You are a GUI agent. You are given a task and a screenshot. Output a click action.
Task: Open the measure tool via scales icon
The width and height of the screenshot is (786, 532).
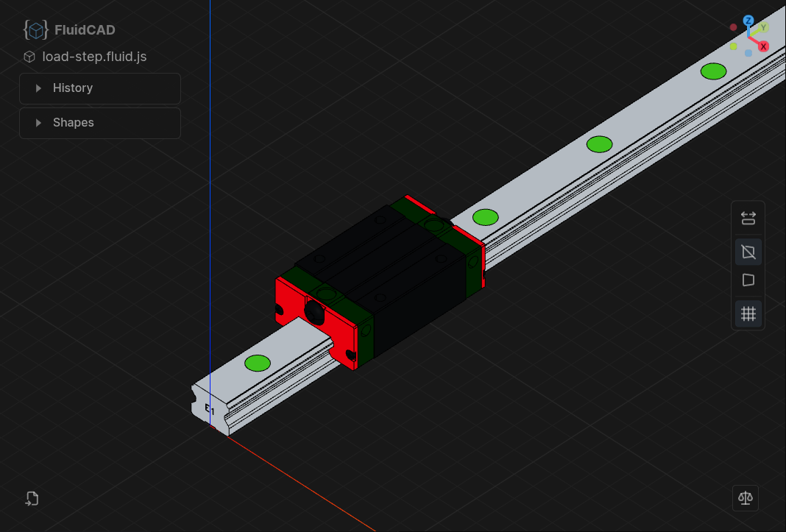tap(746, 498)
